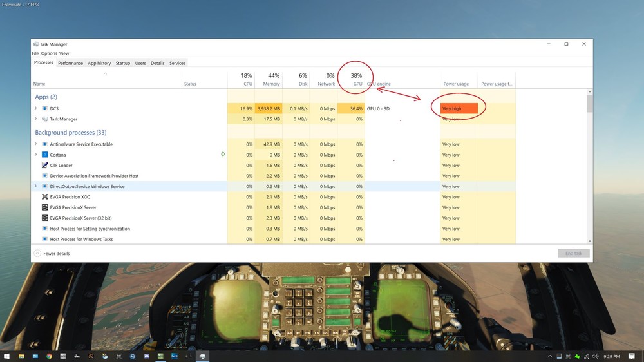
Task: Sort by the CPU column header
Action: [x=241, y=79]
